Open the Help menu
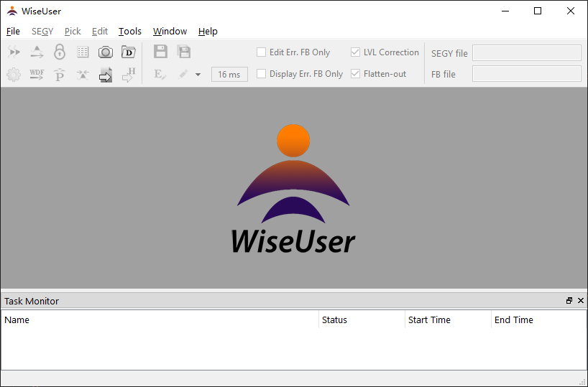Viewport: 588px width, 387px height. click(208, 32)
